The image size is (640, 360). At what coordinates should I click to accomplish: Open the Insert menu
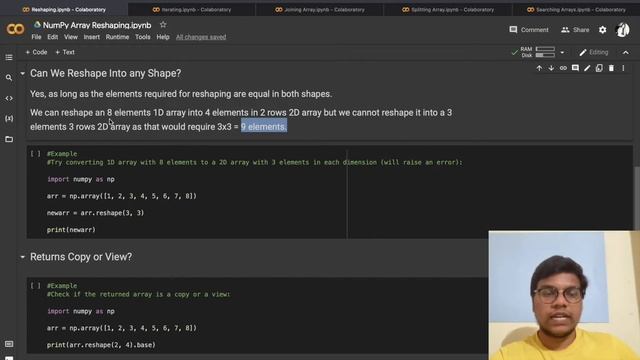[x=91, y=37]
